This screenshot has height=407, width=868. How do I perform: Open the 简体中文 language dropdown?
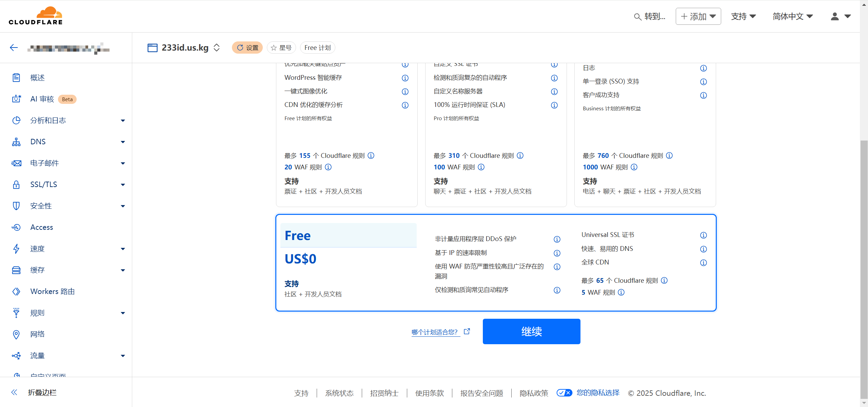[793, 16]
